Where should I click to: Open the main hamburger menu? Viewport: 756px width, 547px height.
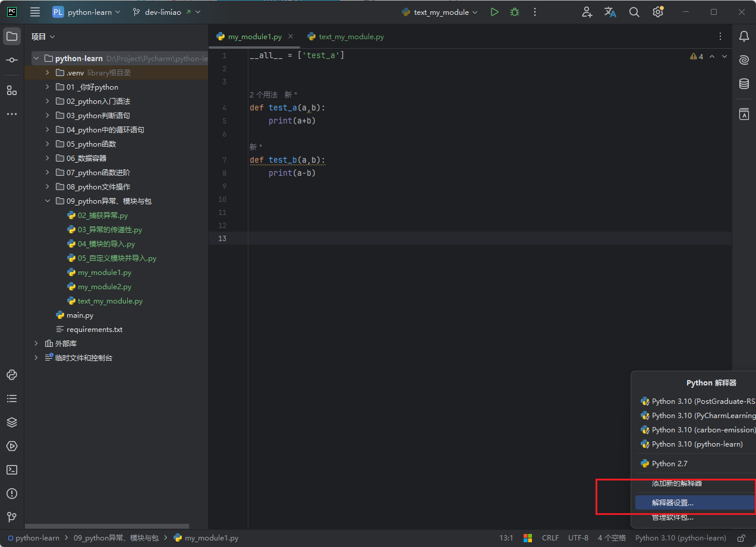point(35,12)
